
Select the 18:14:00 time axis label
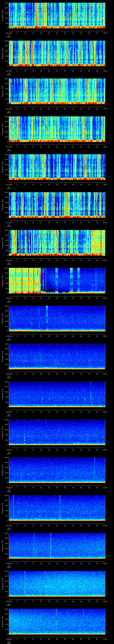(9, 33)
